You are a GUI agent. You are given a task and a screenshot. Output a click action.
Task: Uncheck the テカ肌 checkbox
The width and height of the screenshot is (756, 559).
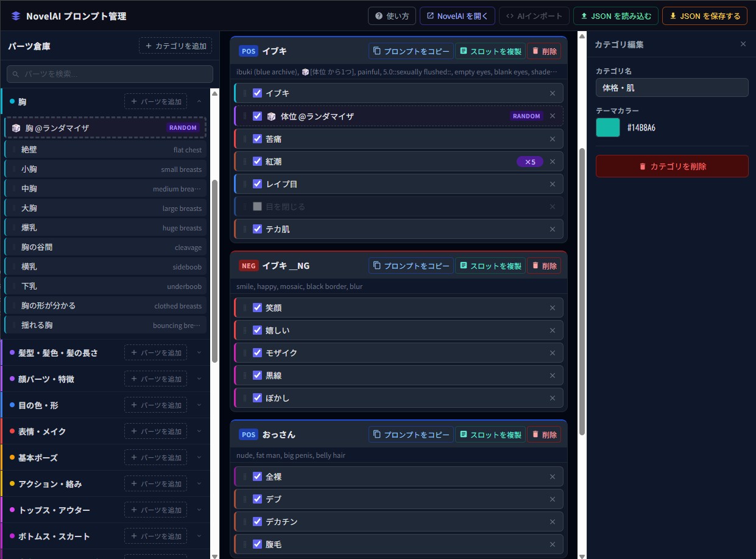(x=257, y=229)
